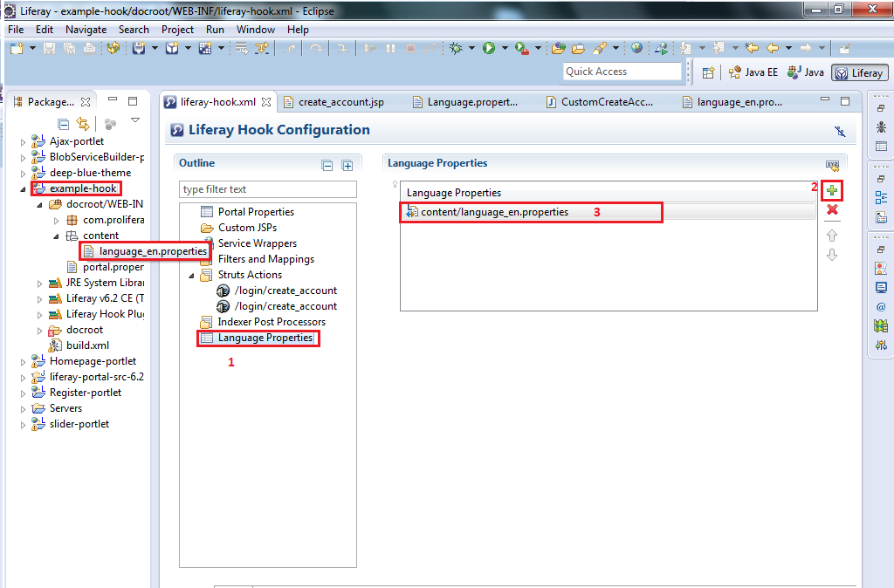Select the New Liferay Plugin Project wizard icon

coord(139,49)
